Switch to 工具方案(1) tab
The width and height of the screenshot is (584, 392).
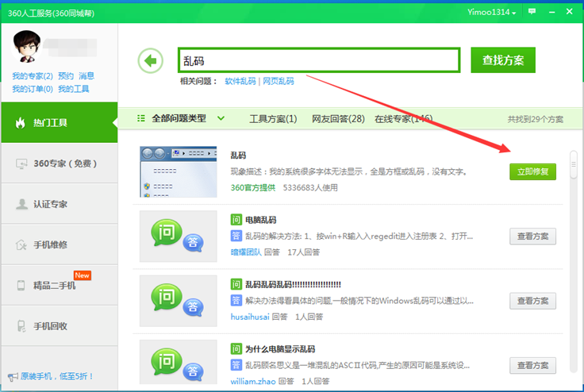[273, 119]
